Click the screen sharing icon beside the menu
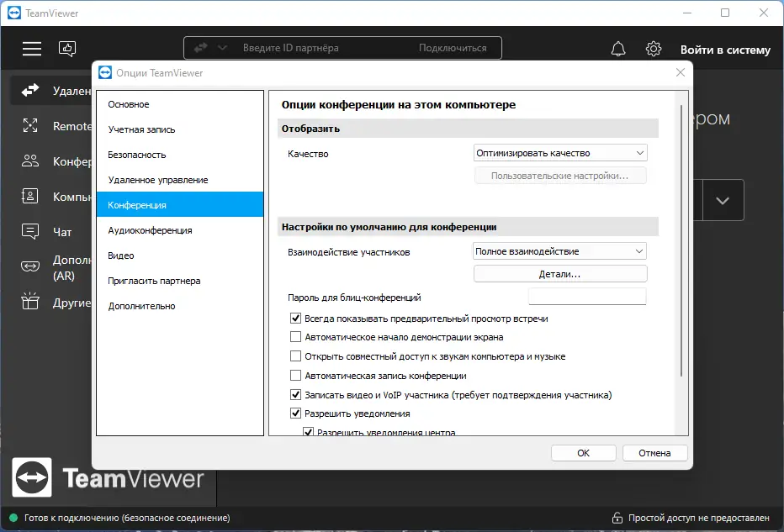The height and width of the screenshot is (532, 784). click(68, 49)
